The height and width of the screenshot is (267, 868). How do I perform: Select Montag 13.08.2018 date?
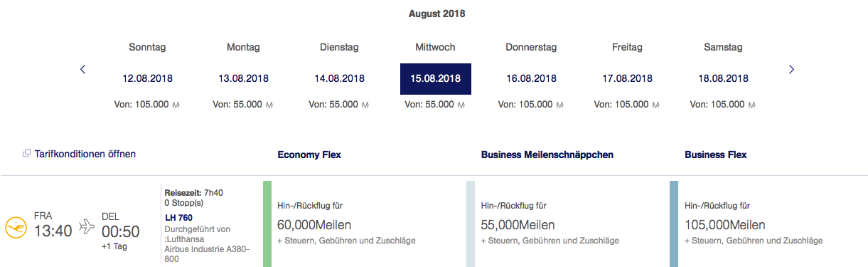(243, 78)
